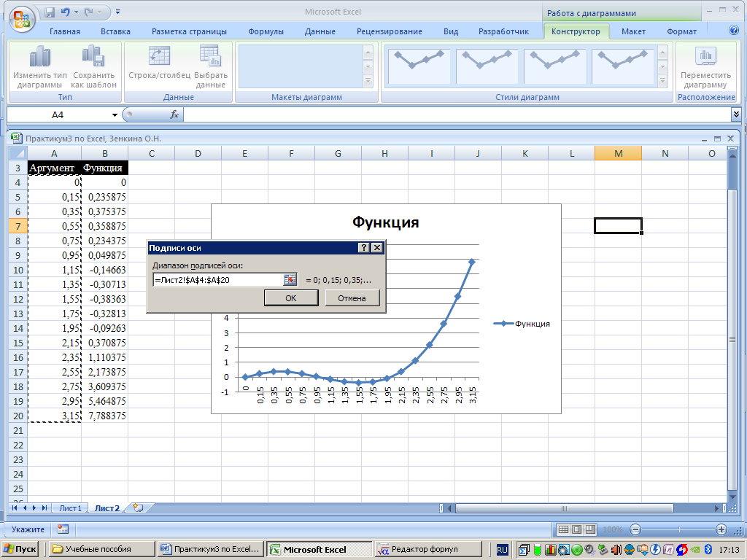Go to last sheet navigation arrow
Screen dimensions: 747x560
44,508
